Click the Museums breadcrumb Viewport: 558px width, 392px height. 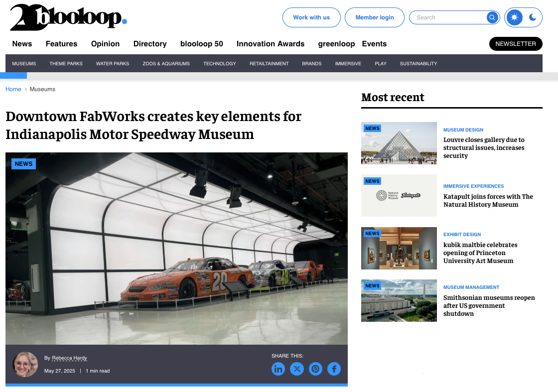tap(42, 89)
